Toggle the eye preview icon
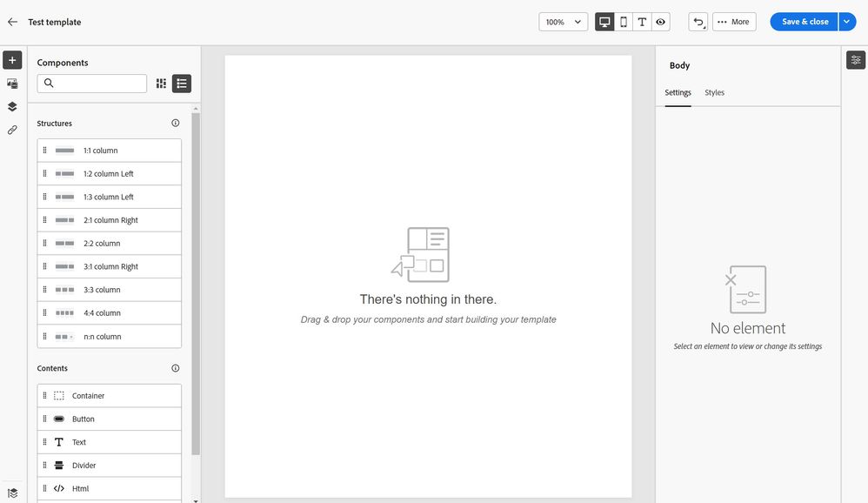The image size is (868, 503). pyautogui.click(x=661, y=22)
